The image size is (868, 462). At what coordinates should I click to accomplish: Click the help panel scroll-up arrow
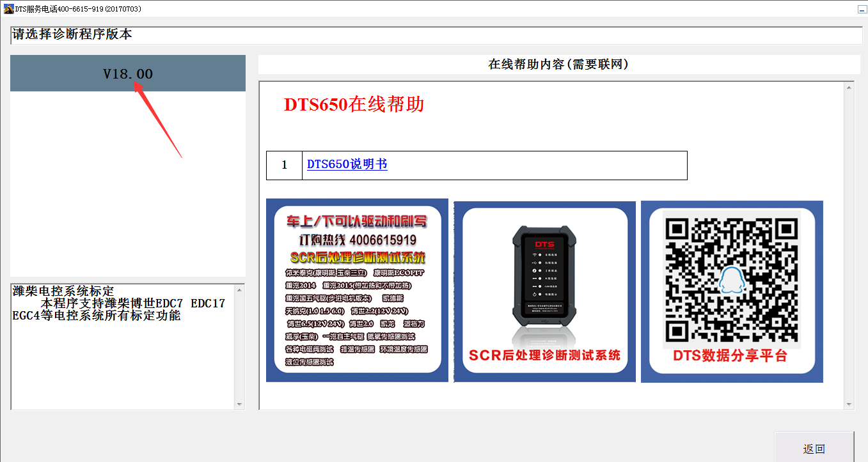[849, 87]
